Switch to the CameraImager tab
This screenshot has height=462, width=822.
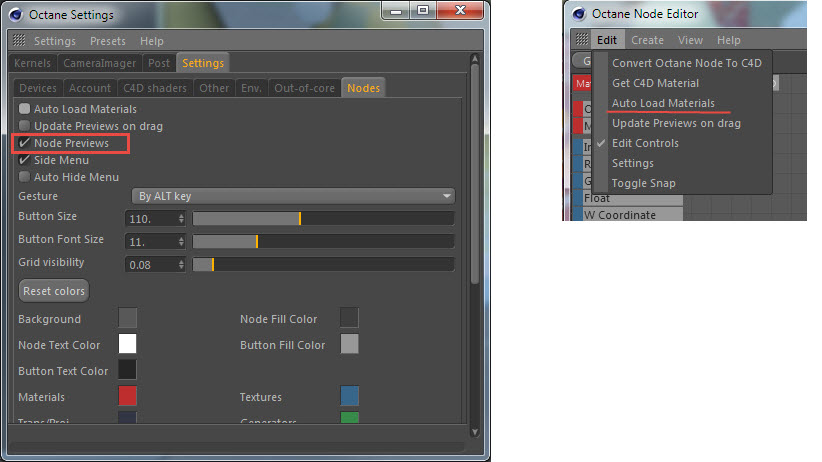100,63
